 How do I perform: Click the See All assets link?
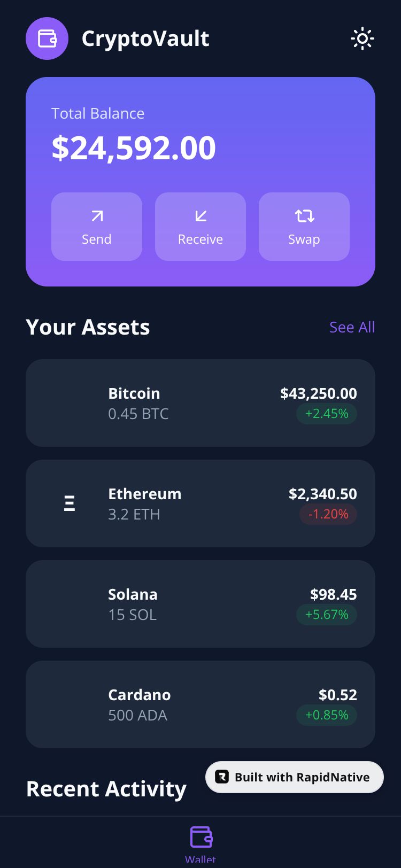[x=352, y=327]
